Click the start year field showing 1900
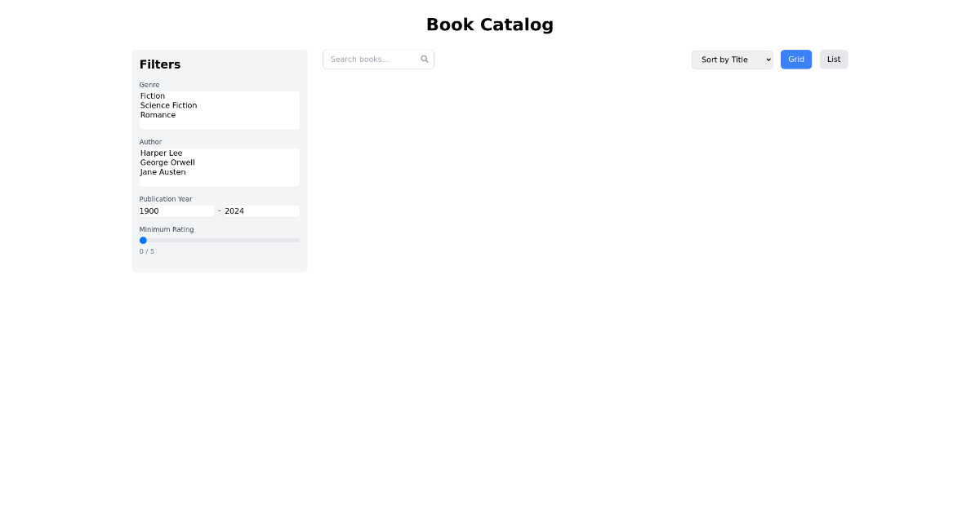This screenshot has height=514, width=980. tap(176, 210)
